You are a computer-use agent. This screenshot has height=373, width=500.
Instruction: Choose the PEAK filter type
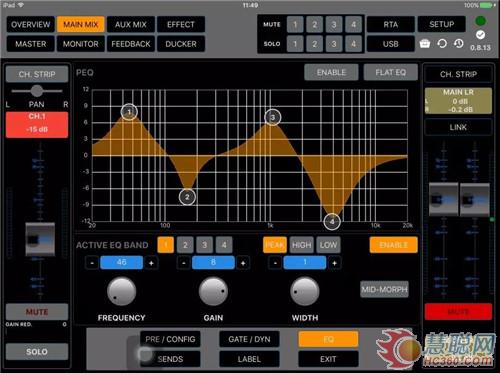(275, 245)
